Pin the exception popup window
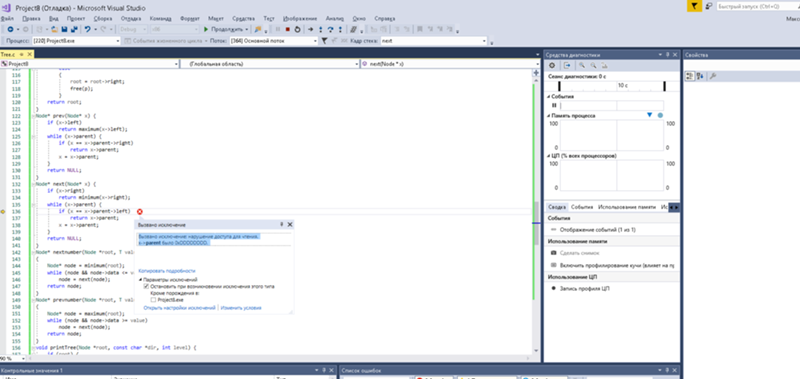The width and height of the screenshot is (800, 379). (282, 224)
